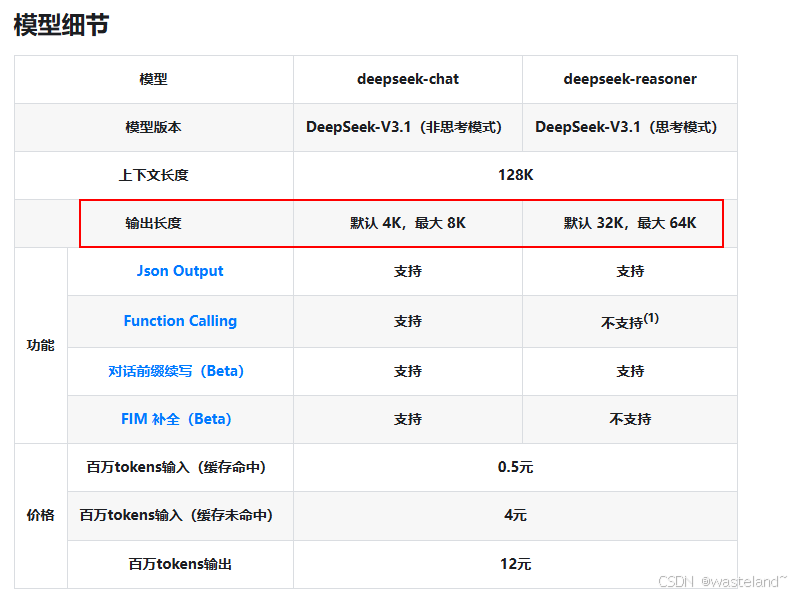
Task: Open the Function Calling link
Action: (x=180, y=321)
